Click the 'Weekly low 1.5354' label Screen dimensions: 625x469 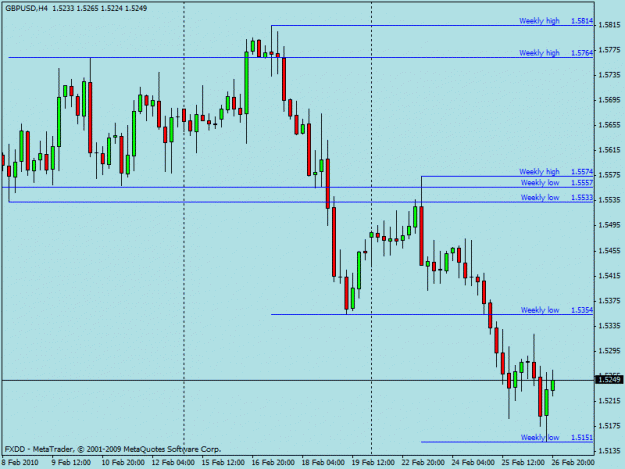(x=557, y=310)
